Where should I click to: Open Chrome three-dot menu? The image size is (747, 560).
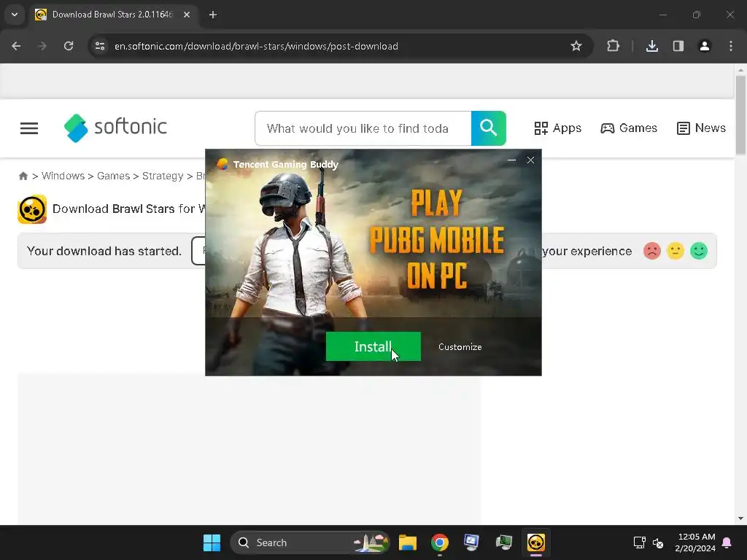tap(731, 46)
